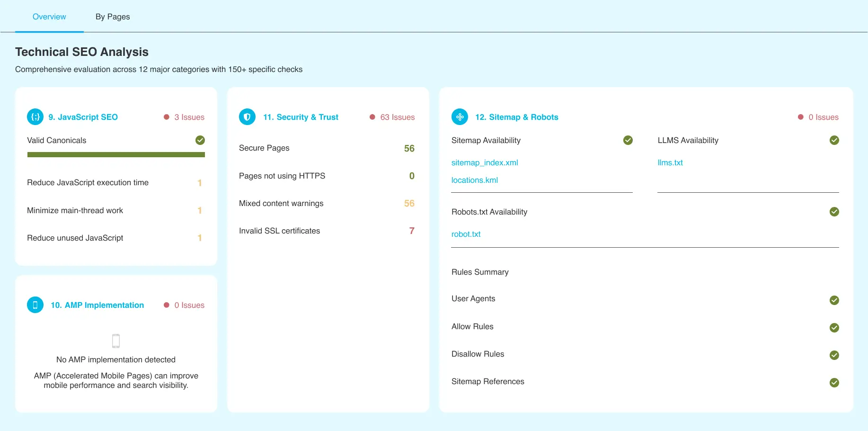Click the Sitemap & Robots category icon
The height and width of the screenshot is (431, 868).
460,117
